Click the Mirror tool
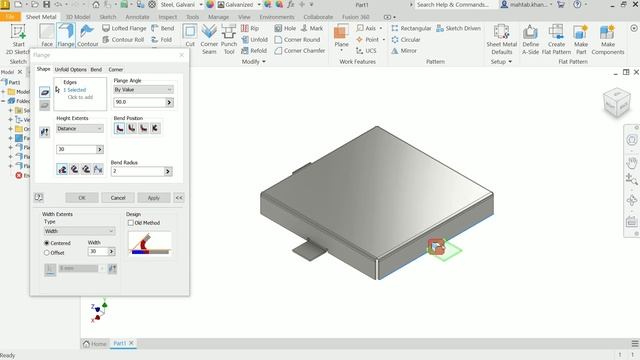This screenshot has height=360, width=640. pos(404,51)
